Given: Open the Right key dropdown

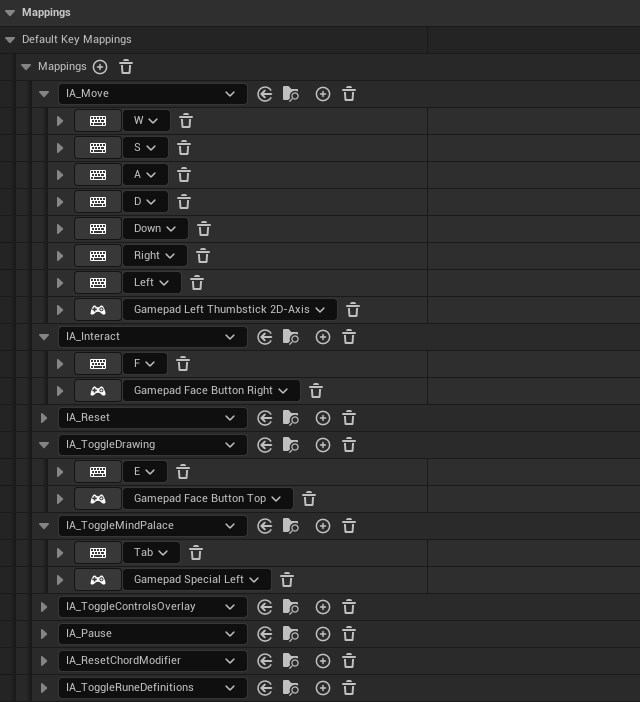Looking at the screenshot, I should pos(155,256).
